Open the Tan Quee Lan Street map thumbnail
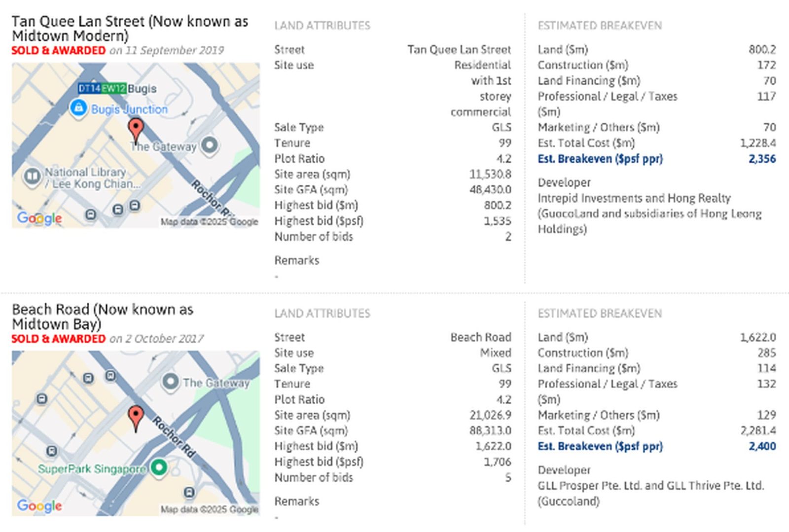This screenshot has height=532, width=789. click(136, 145)
